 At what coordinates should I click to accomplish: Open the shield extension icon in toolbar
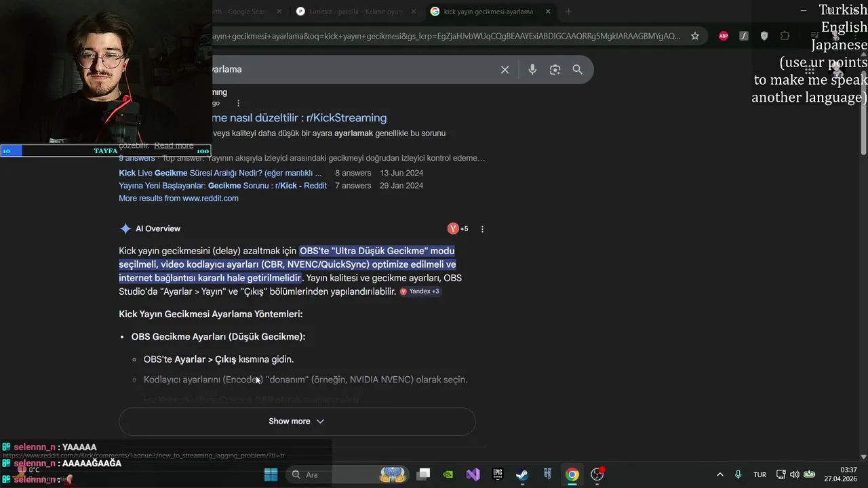coord(764,36)
